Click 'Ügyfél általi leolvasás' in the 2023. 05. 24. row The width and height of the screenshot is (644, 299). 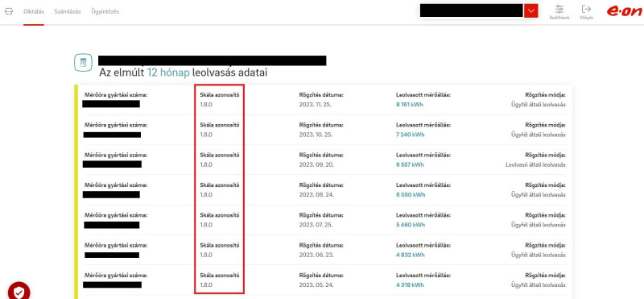coord(539,284)
